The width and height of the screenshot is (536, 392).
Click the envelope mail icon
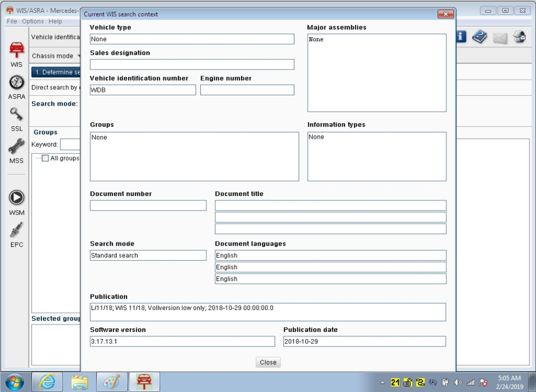tap(500, 38)
